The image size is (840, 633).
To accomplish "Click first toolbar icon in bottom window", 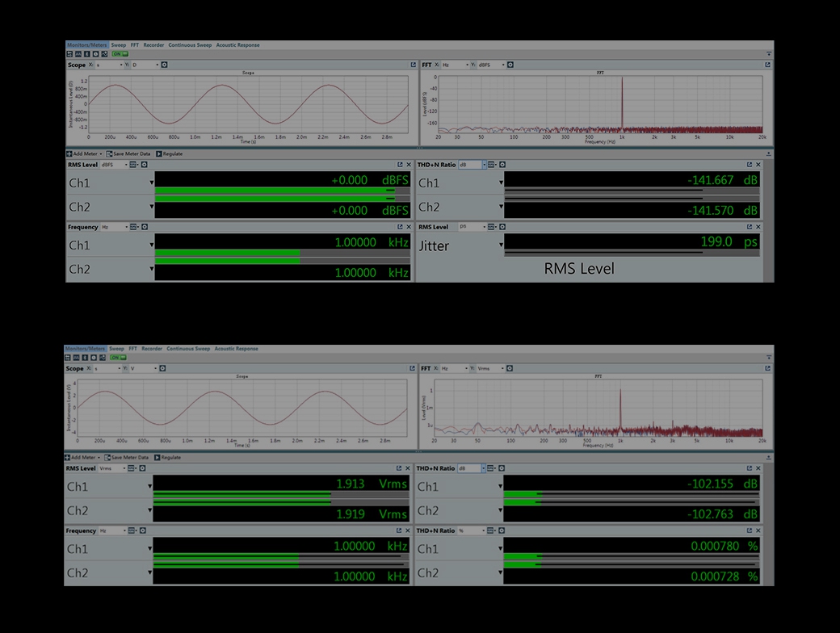I will tap(68, 358).
